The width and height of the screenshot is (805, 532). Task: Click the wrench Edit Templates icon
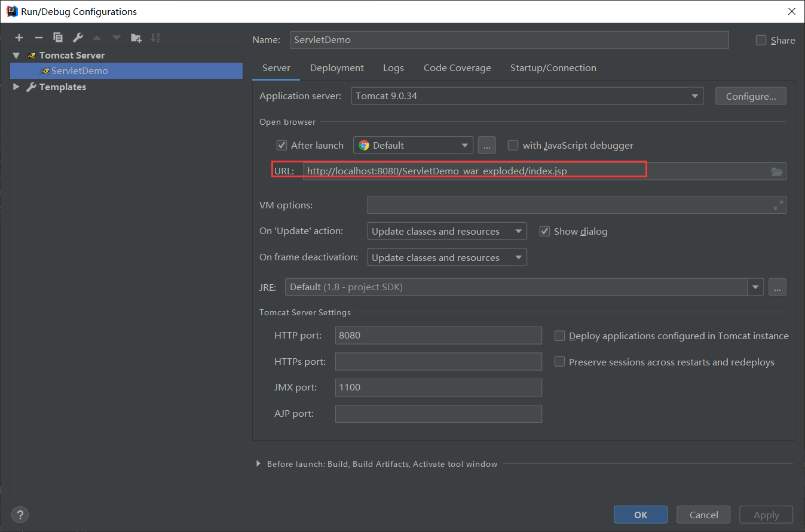(x=78, y=38)
